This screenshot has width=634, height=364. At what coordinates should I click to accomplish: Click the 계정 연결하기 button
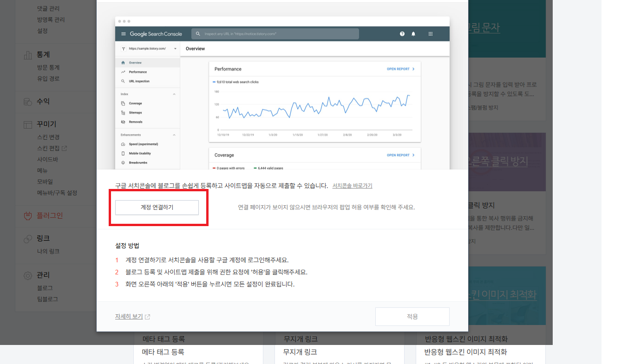[x=157, y=208]
